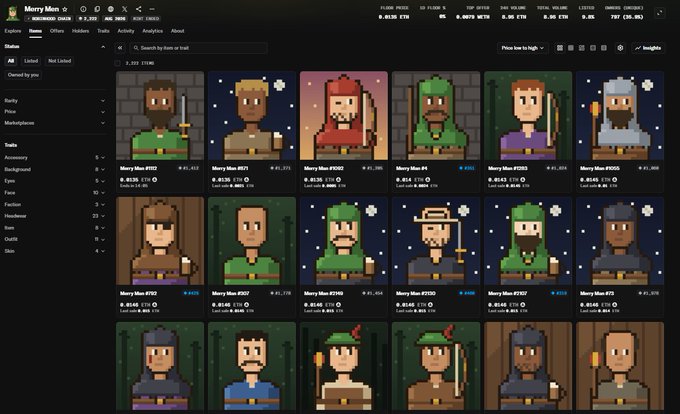Click the first view-mode icon beside the sort dropdown

560,48
